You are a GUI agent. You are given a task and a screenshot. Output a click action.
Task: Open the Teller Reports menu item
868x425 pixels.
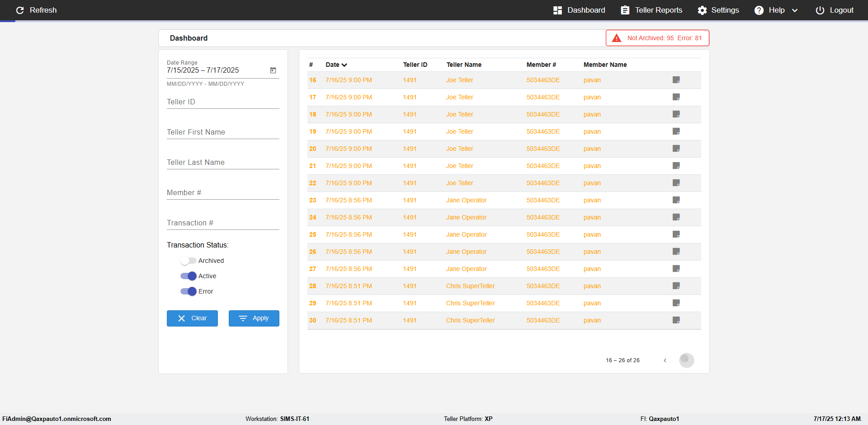point(651,10)
